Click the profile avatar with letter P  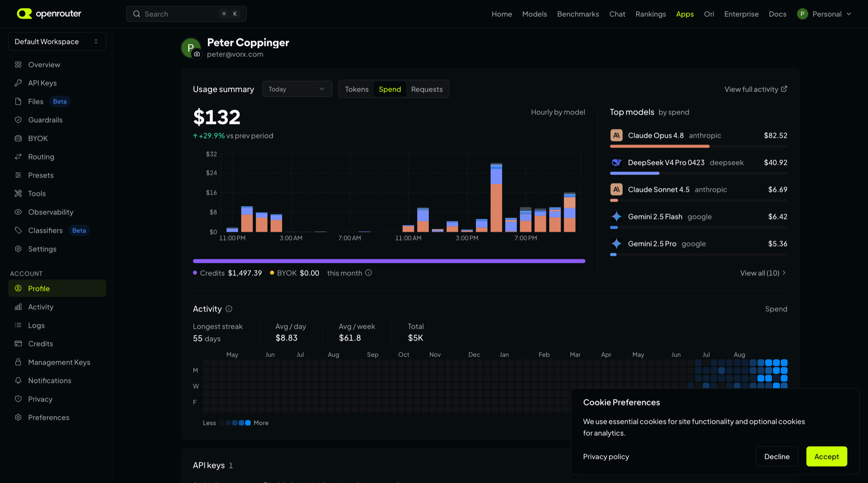191,48
